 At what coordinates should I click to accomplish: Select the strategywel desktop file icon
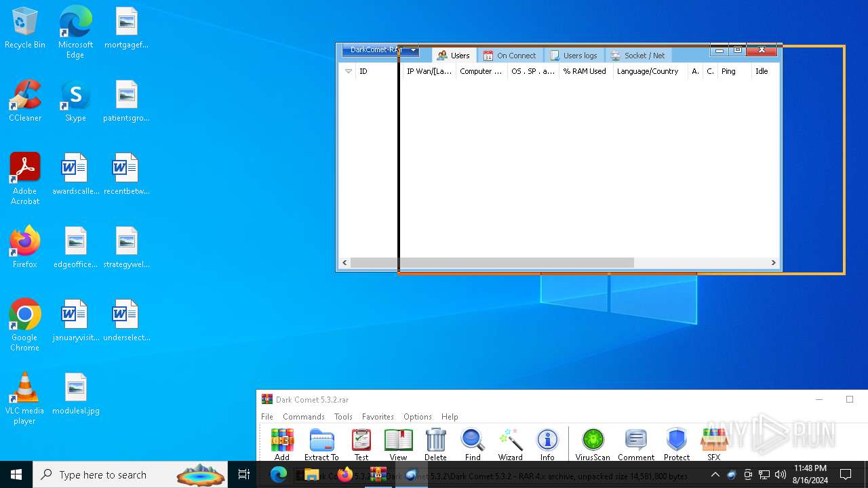[x=126, y=247]
